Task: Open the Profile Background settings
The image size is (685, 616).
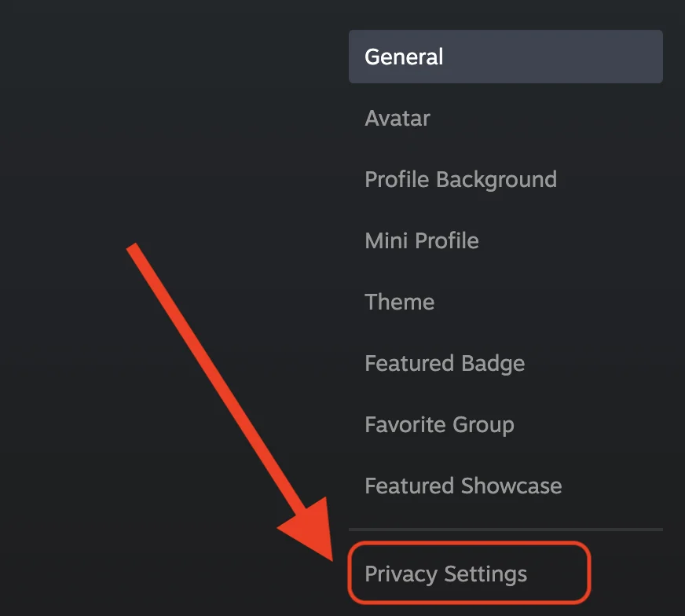Action: coord(460,179)
